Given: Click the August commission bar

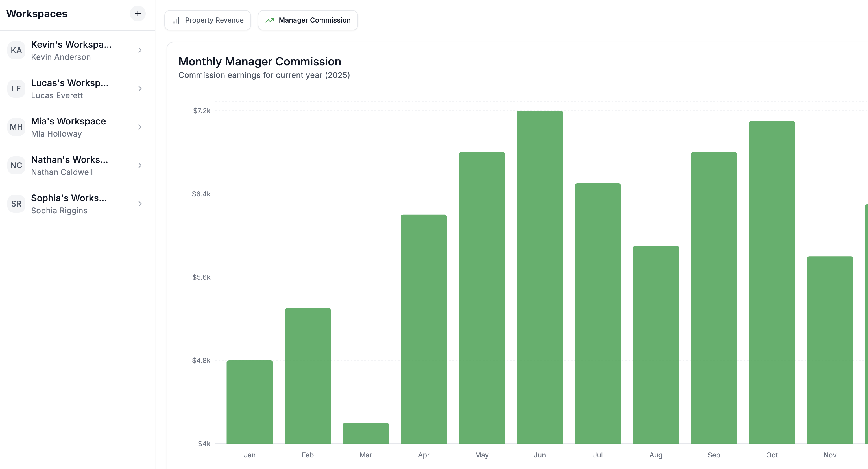Looking at the screenshot, I should (656, 345).
